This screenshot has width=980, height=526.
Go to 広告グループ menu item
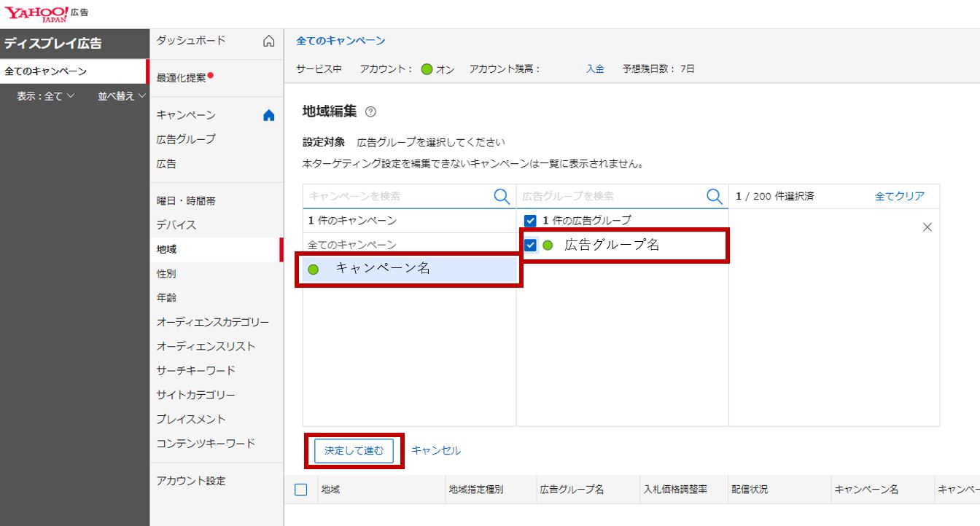(x=186, y=139)
